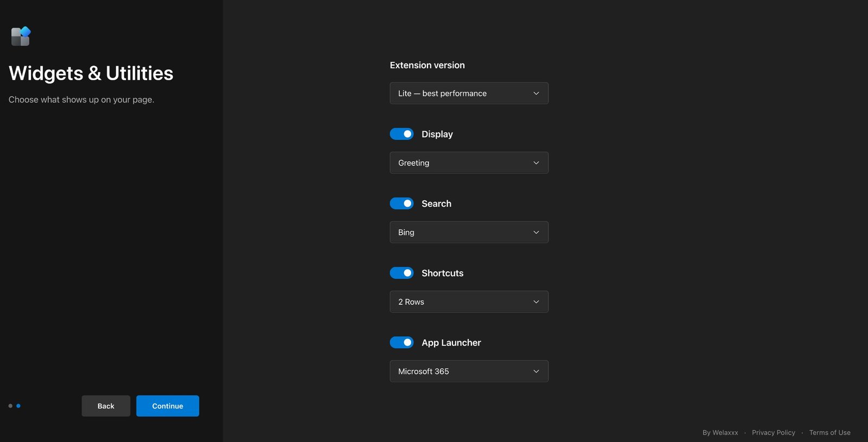The width and height of the screenshot is (868, 442).
Task: Turn off the Display toggle
Action: (401, 134)
